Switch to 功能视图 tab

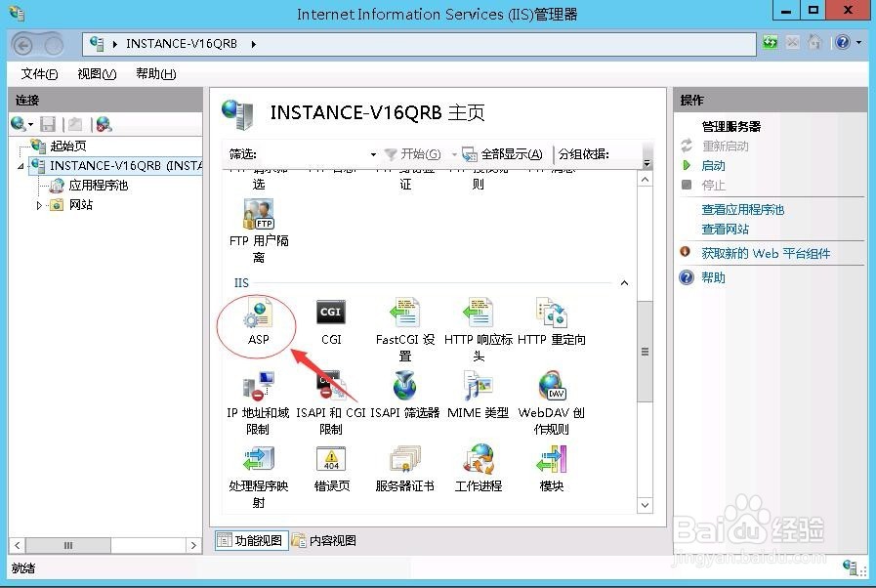(251, 540)
